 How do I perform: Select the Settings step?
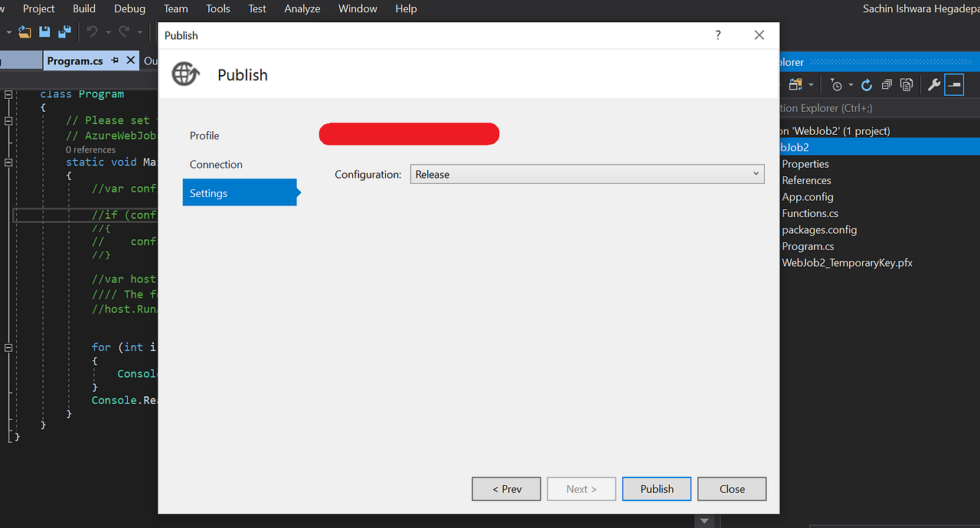(x=240, y=192)
